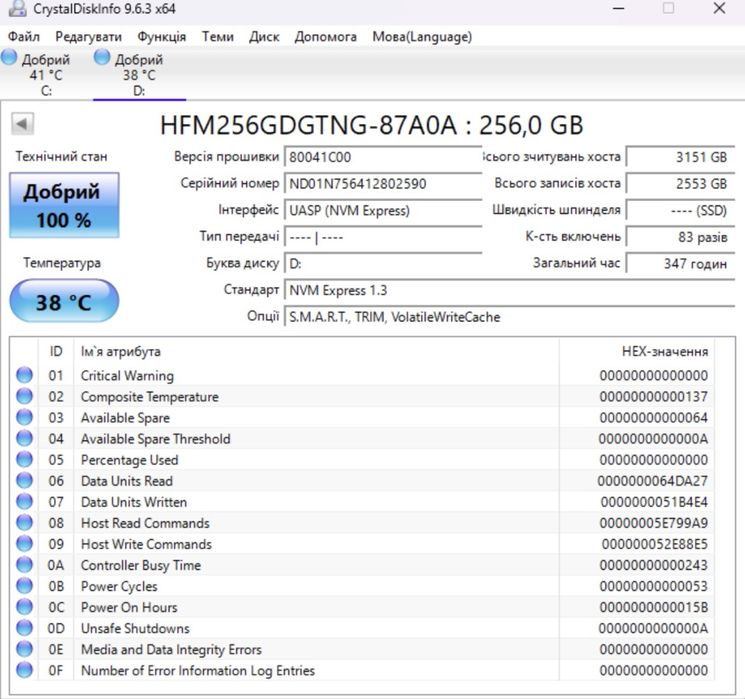
Task: Click disk title HFM256GDGTNG-87A0A : 256,0 GB
Action: click(372, 125)
